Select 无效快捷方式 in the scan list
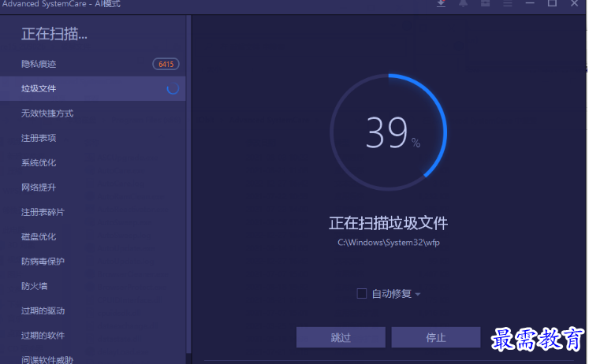The image size is (589, 364). (x=93, y=113)
